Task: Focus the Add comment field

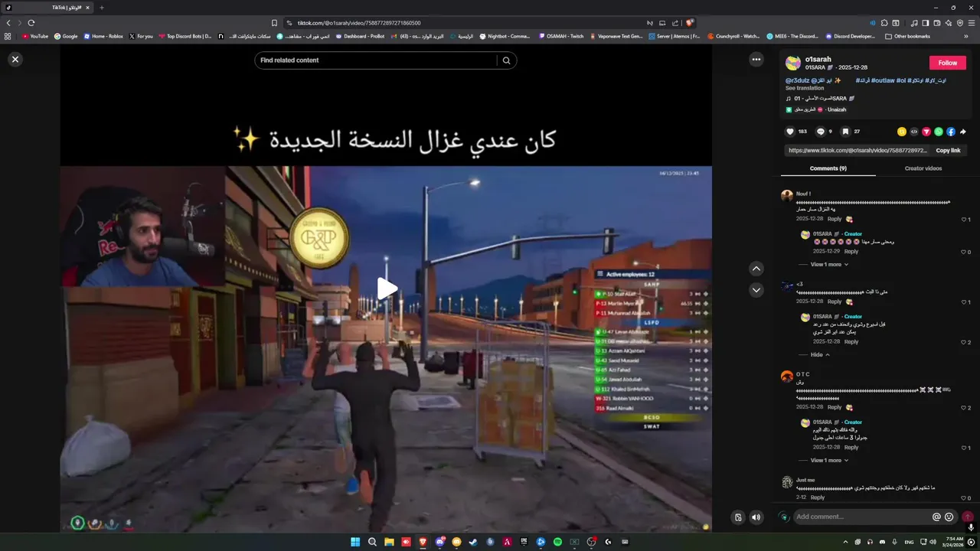Action: [861, 517]
